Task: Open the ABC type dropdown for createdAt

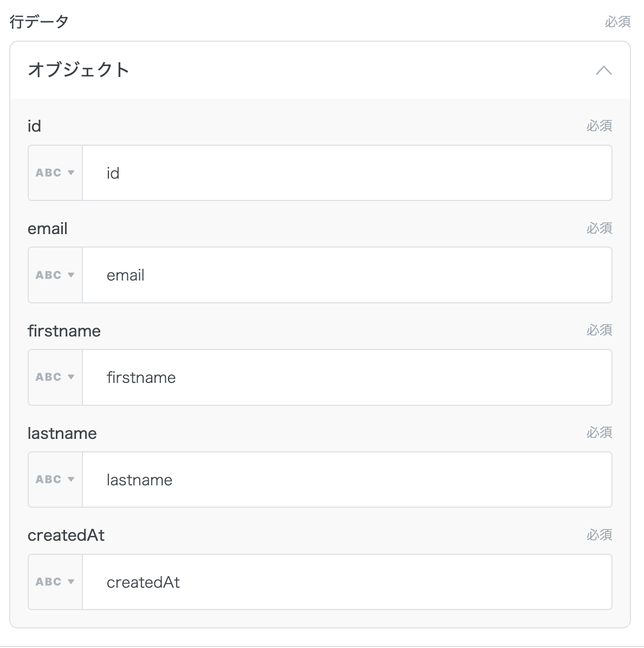Action: point(55,582)
